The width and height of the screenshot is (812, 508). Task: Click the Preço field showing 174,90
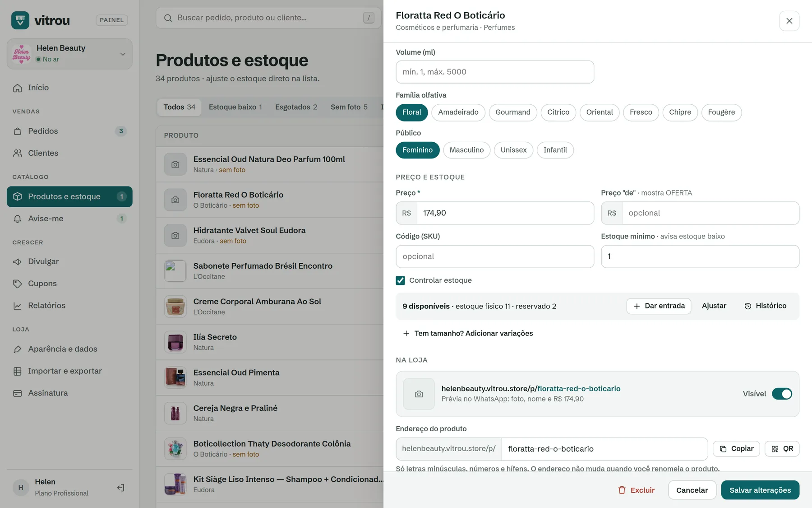[505, 213]
